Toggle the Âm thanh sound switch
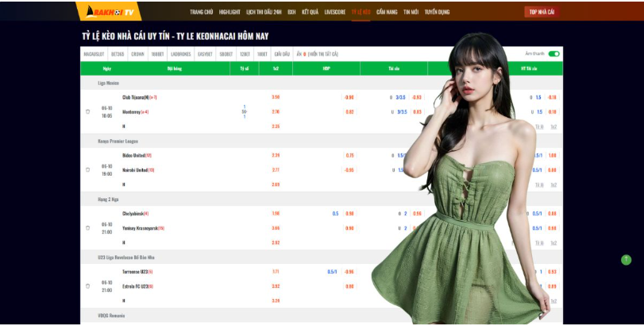The width and height of the screenshot is (644, 326). point(553,54)
